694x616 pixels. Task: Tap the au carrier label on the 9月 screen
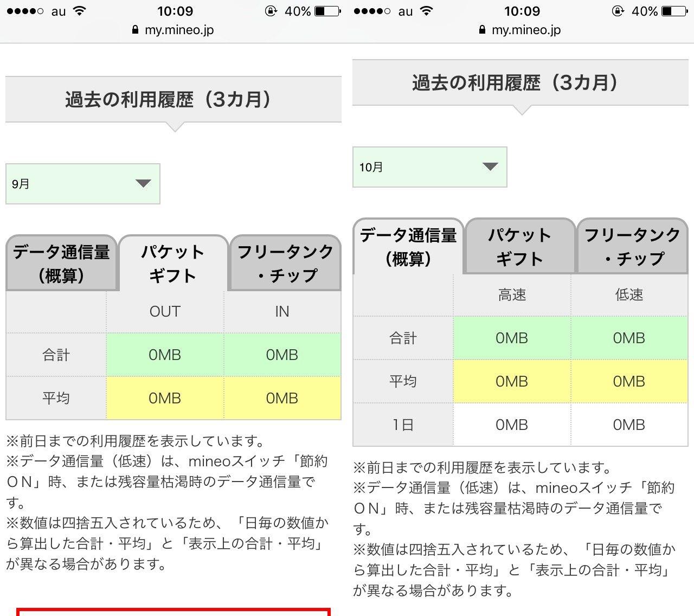[x=59, y=11]
